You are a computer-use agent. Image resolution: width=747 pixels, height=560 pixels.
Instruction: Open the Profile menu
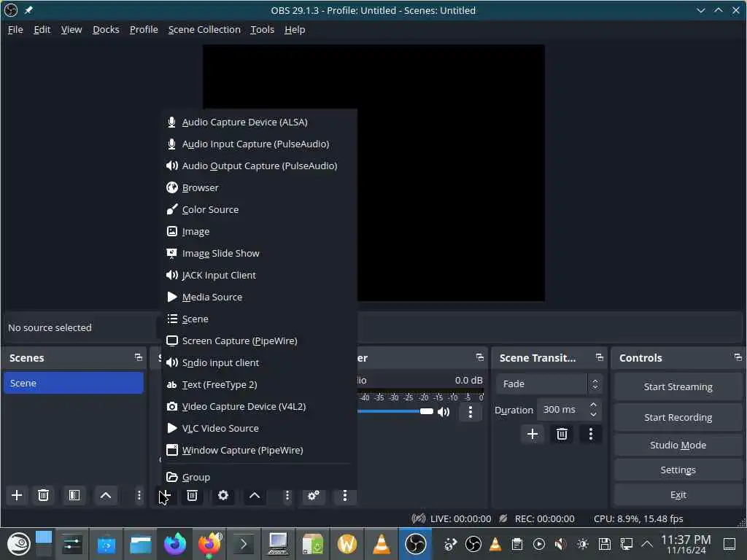(144, 29)
